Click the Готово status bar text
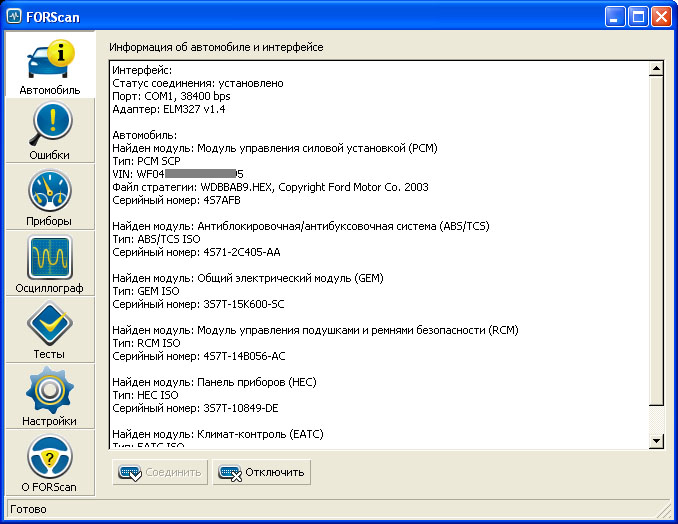 tap(29, 510)
